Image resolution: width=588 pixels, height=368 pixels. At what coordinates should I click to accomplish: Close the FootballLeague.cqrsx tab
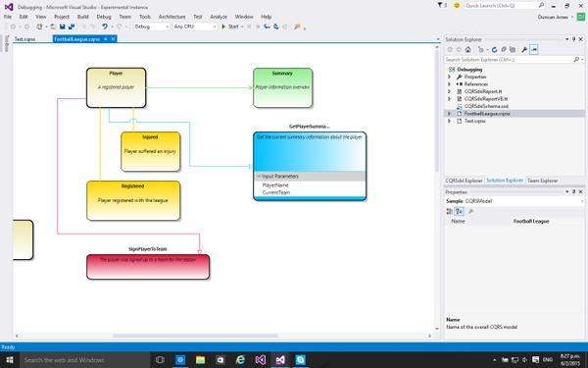coord(113,38)
